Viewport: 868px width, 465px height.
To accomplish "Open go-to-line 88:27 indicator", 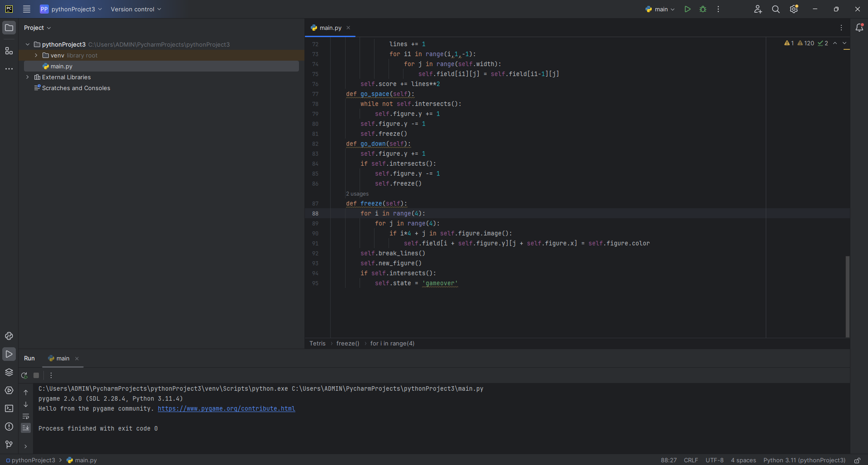I will coord(669,460).
